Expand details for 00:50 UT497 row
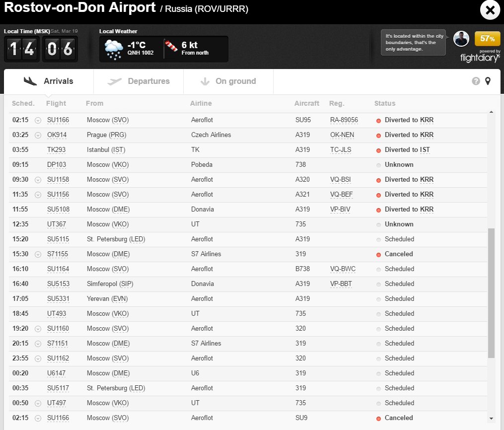The image size is (504, 430). [38, 403]
